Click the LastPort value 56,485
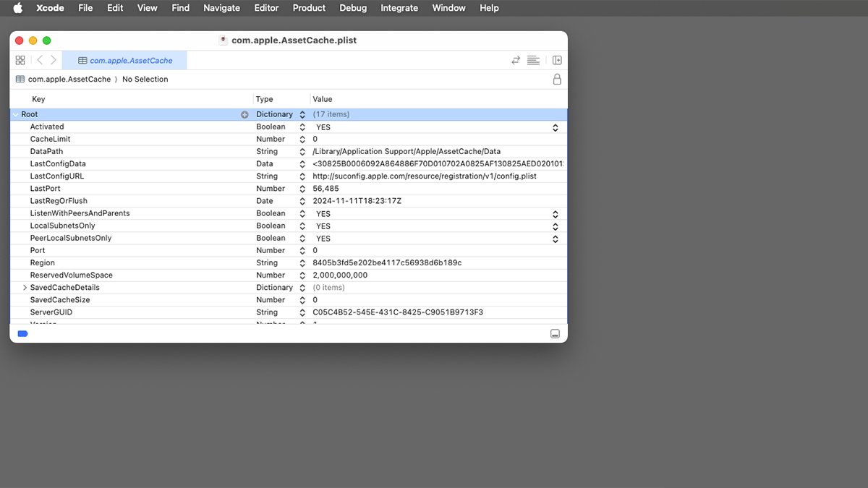 coord(325,189)
